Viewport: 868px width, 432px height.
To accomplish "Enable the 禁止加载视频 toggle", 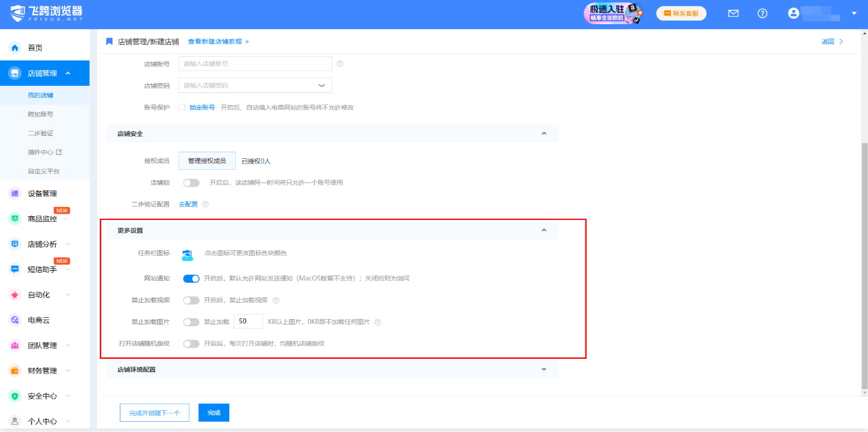I will pos(191,300).
